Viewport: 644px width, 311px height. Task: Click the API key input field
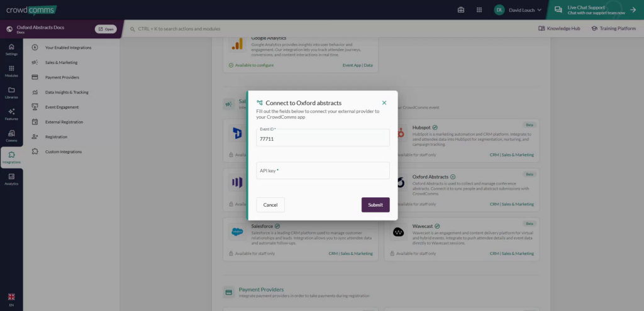point(323,170)
